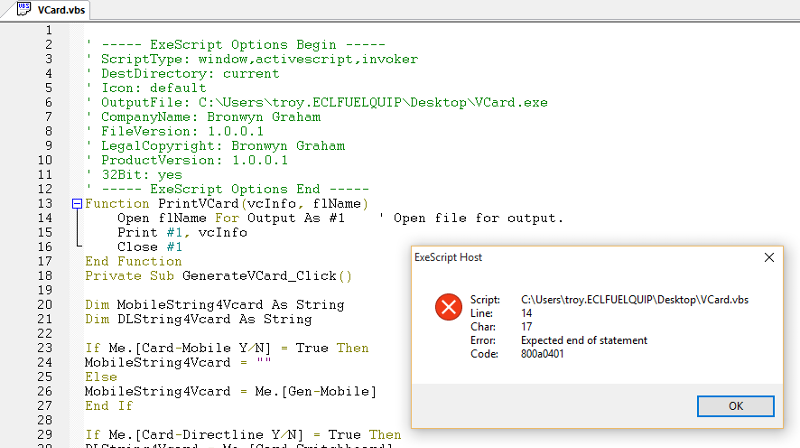Collapse the PrintVCard function fold marker

point(77,204)
